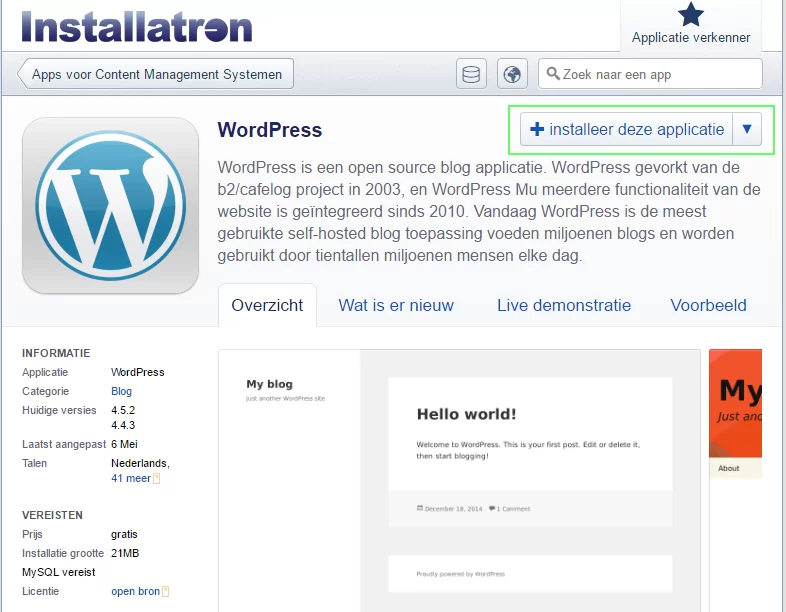The width and height of the screenshot is (786, 612).
Task: Click the open bron license link
Action: (135, 591)
